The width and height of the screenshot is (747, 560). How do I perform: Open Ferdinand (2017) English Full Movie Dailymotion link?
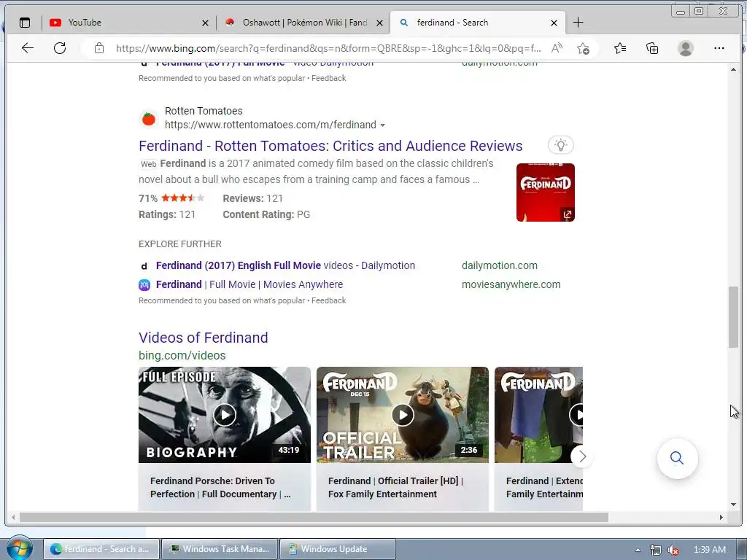click(x=285, y=265)
